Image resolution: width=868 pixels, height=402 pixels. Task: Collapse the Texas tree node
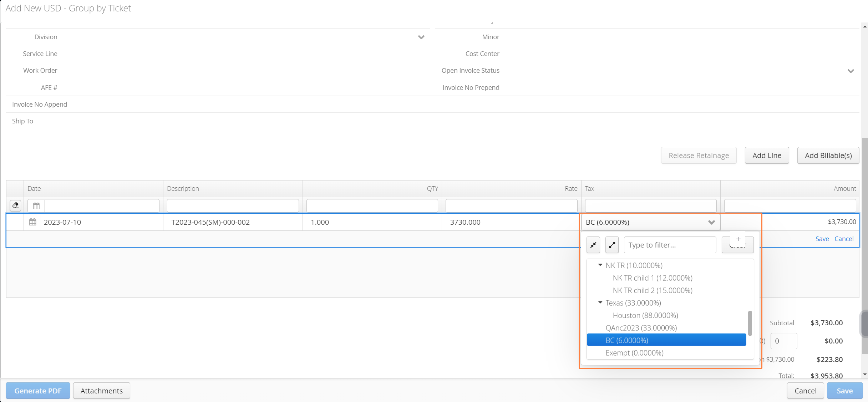[x=600, y=302]
